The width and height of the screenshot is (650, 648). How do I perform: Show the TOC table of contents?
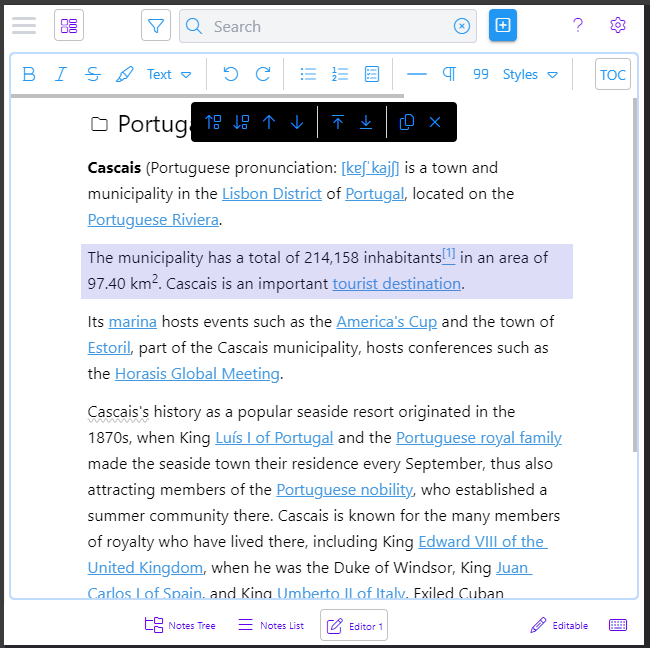point(613,75)
